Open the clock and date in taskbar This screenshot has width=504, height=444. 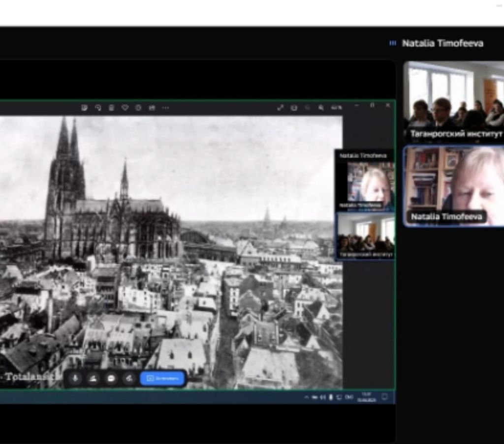(366, 397)
